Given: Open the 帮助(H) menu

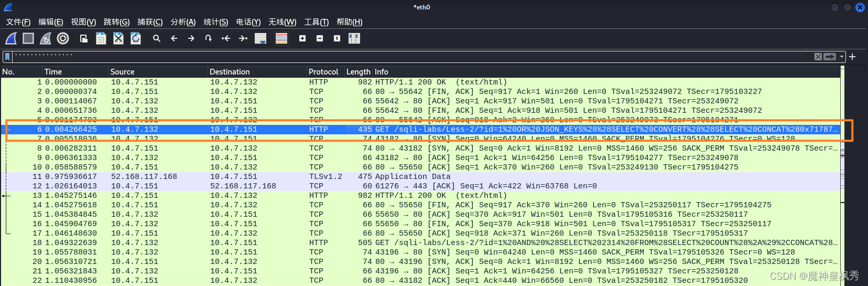Looking at the screenshot, I should 350,22.
